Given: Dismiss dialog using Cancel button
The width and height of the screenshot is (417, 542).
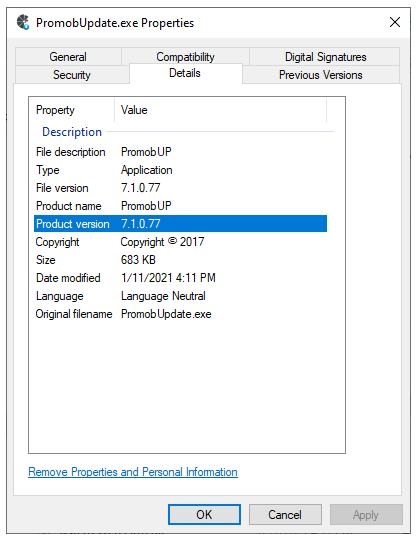Looking at the screenshot, I should (285, 514).
